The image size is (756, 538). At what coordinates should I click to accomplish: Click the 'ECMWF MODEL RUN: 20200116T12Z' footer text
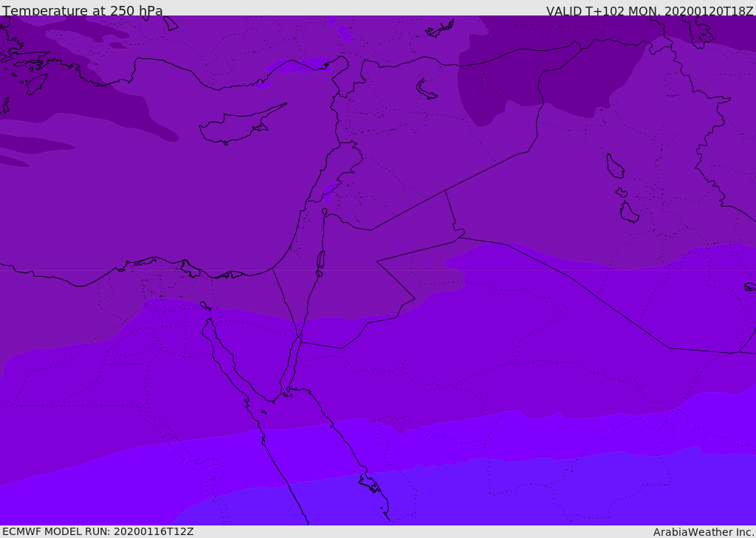(x=98, y=531)
